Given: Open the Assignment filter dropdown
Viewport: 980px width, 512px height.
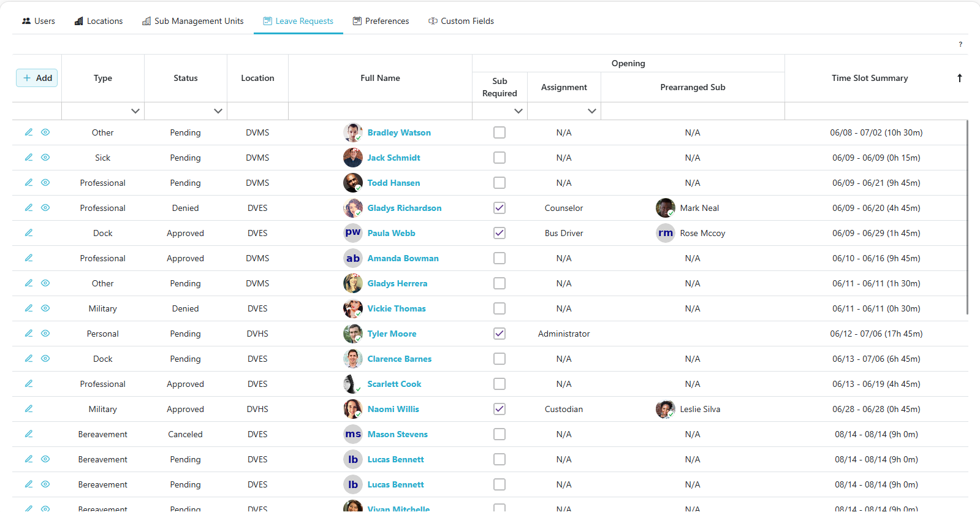Looking at the screenshot, I should (x=591, y=111).
